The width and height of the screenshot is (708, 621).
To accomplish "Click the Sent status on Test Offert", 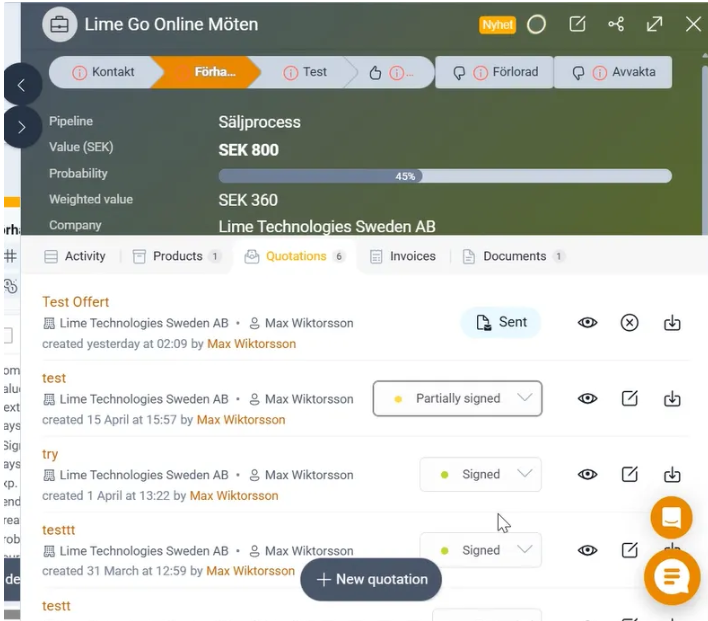I will click(501, 322).
